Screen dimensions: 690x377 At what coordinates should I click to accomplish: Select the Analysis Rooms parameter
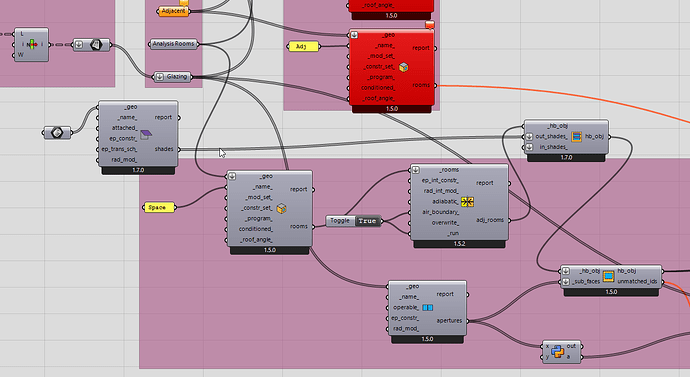tap(173, 44)
